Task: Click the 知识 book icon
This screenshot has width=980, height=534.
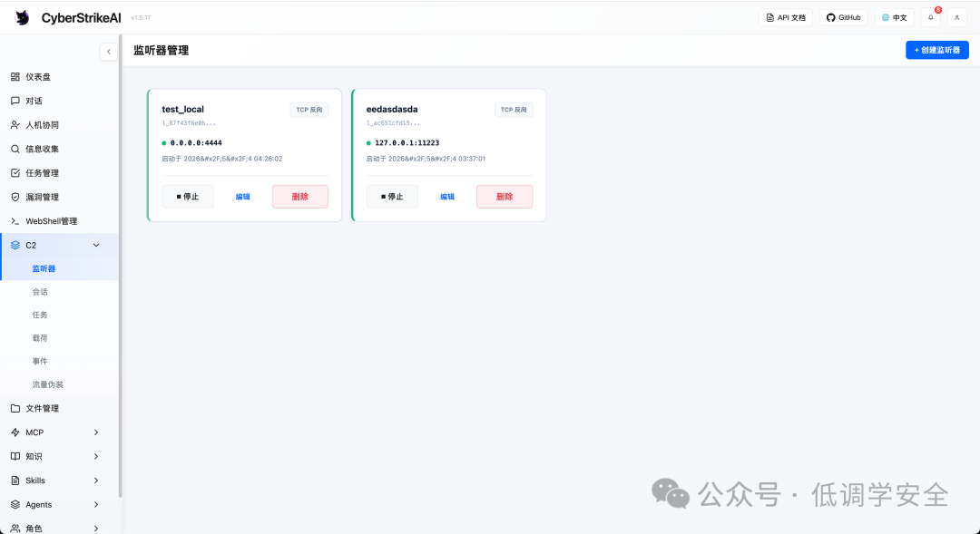Action: [x=15, y=457]
